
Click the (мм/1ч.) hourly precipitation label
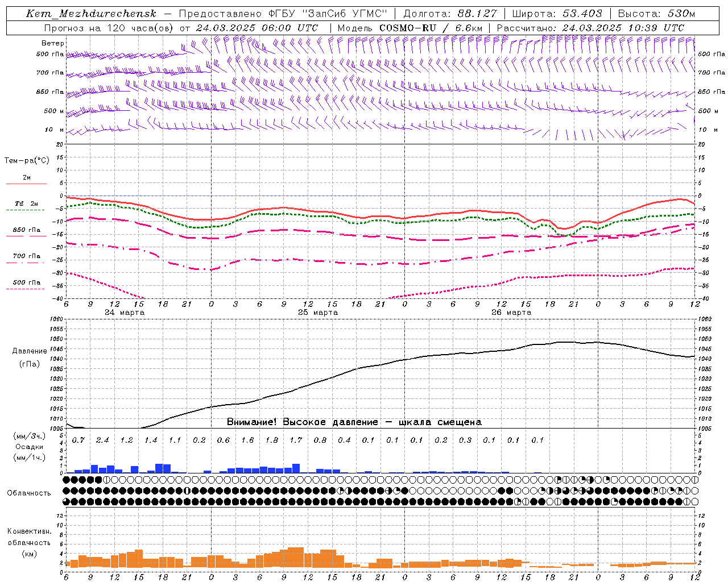click(30, 458)
